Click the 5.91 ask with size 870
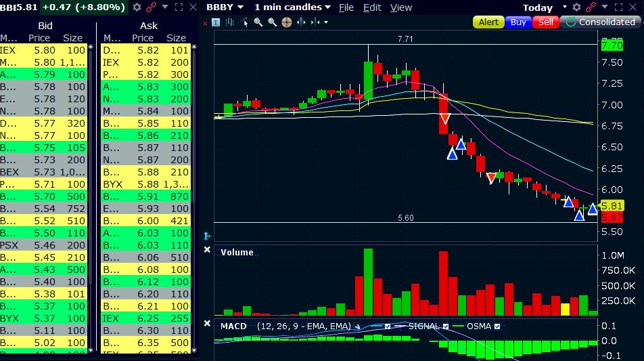The image size is (644, 361). (146, 196)
